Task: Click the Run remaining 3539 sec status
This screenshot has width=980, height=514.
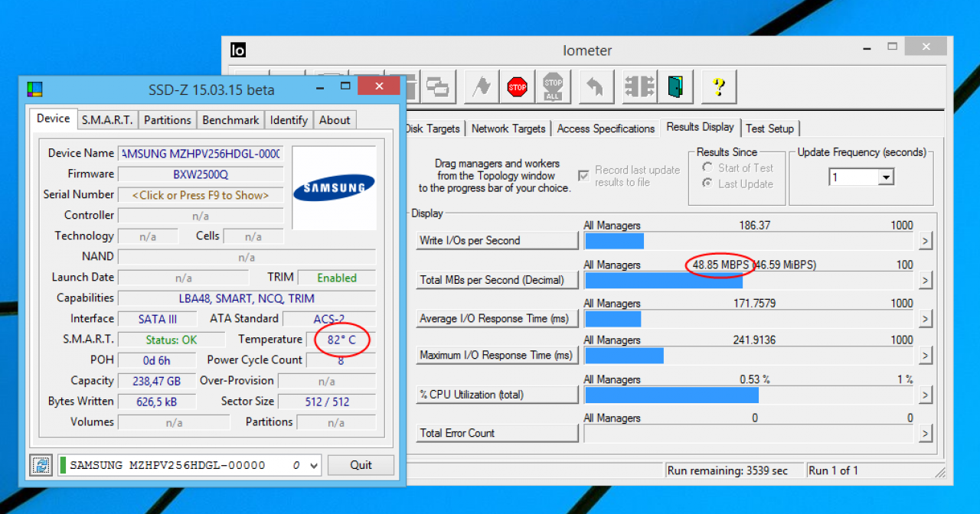Action: (733, 470)
